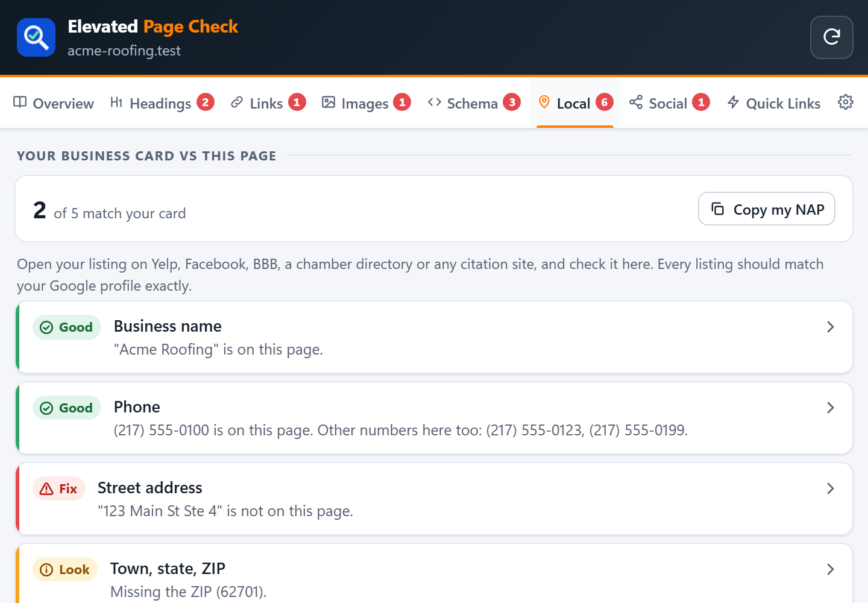Click the Business name row title
Screen dimensions: 868x603
tap(168, 326)
